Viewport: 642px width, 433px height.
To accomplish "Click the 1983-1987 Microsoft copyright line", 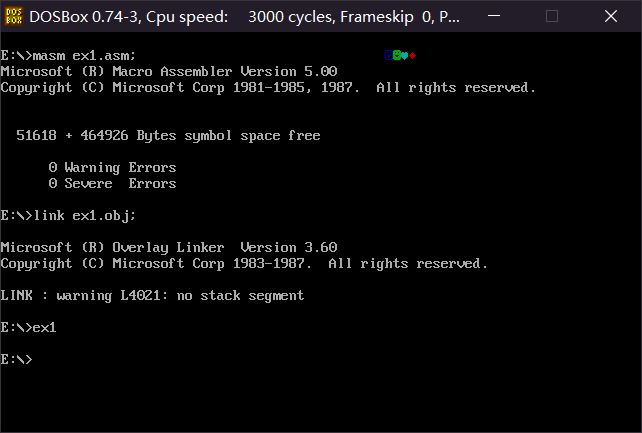I will (x=244, y=264).
